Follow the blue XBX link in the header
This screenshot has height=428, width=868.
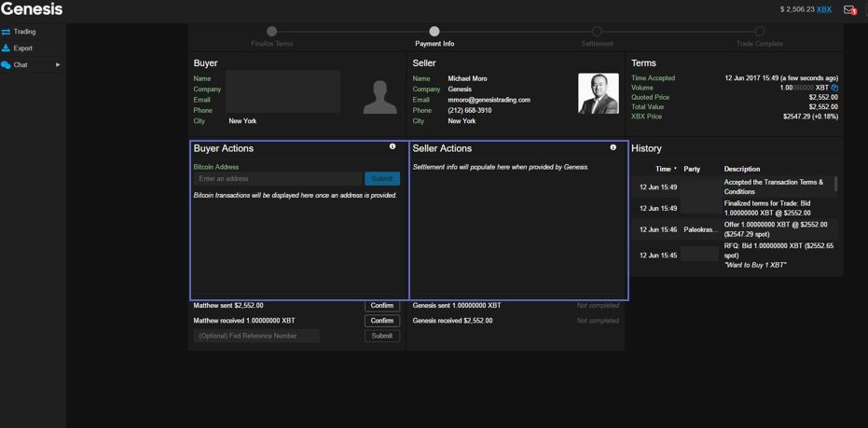(824, 9)
